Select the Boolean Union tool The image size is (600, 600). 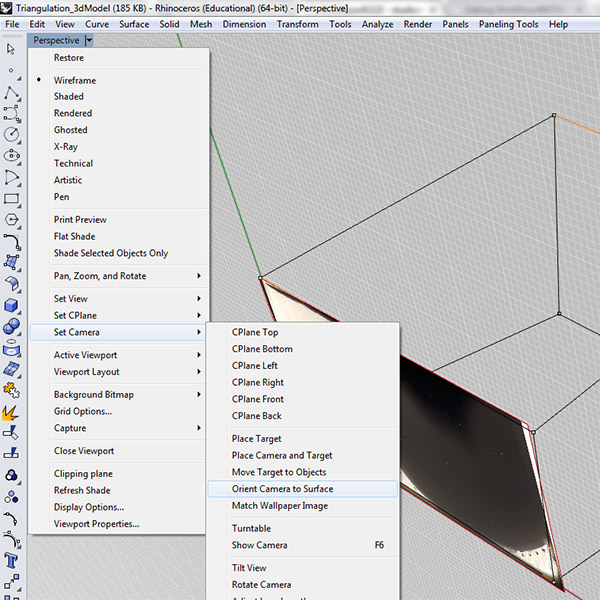pyautogui.click(x=11, y=326)
